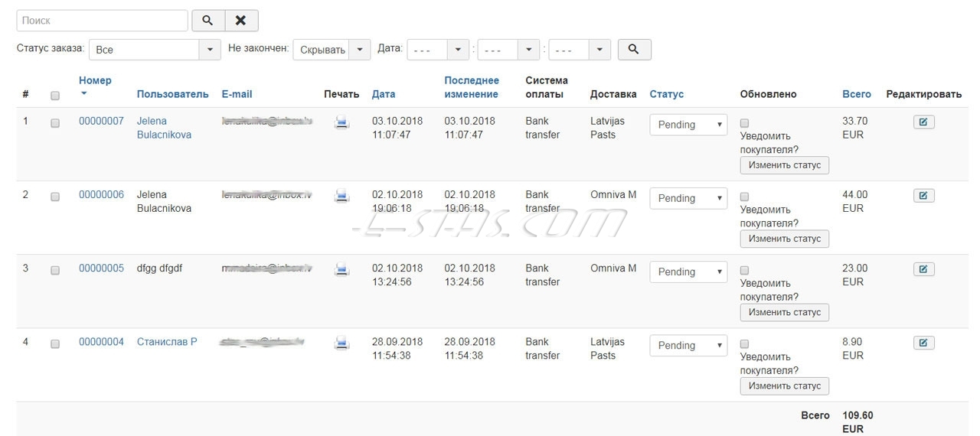Click total amount 109.60 EUR
The image size is (980, 436).
[857, 422]
